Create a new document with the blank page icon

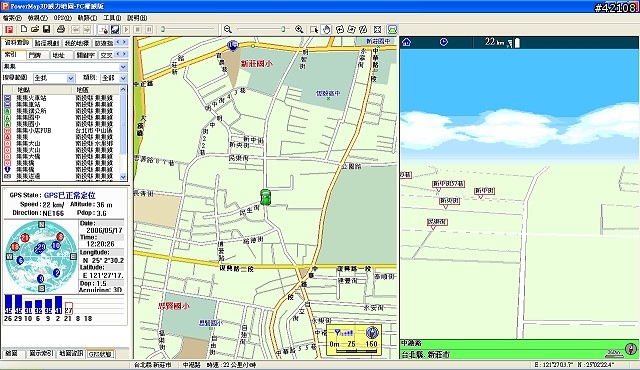(24, 29)
